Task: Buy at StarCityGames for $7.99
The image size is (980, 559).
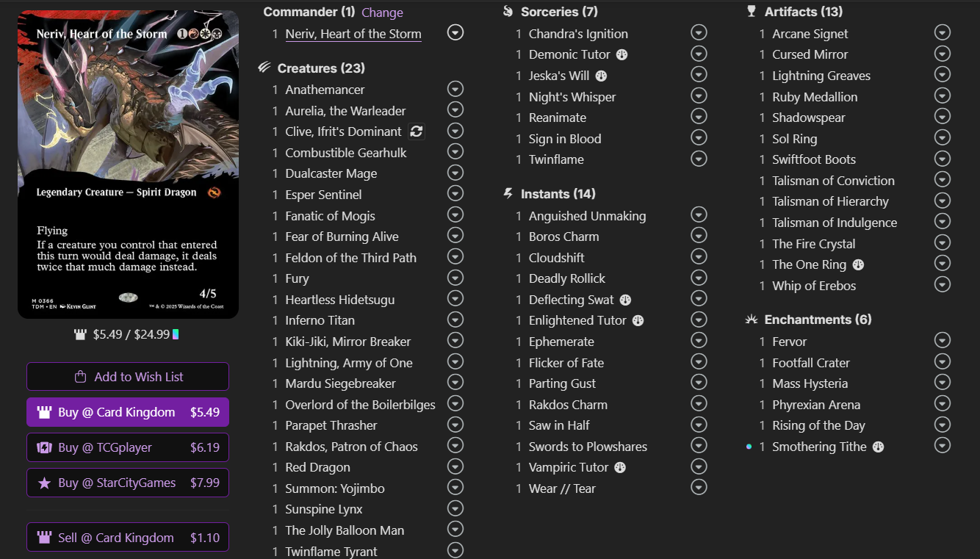Action: (128, 483)
